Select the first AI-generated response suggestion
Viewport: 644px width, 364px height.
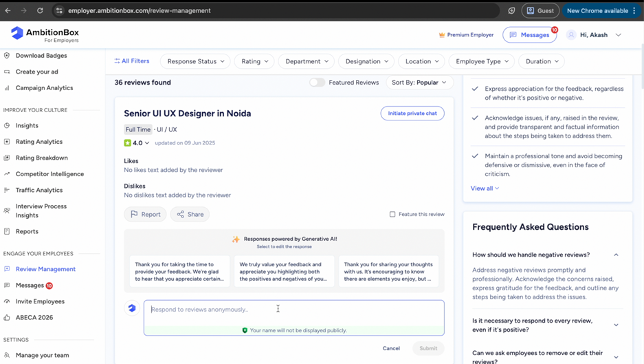coord(179,272)
